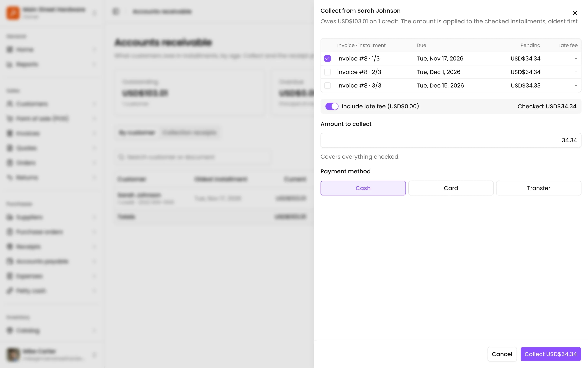Image resolution: width=588 pixels, height=368 pixels.
Task: Click the 'Invoice #8 · 2/3' row label
Action: tap(359, 72)
